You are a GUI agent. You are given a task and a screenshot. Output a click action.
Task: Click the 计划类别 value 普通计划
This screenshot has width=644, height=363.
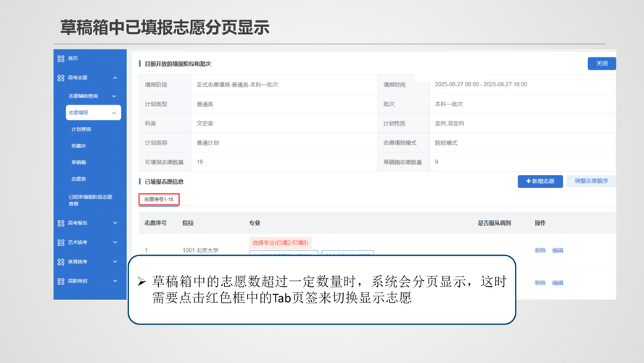click(207, 143)
